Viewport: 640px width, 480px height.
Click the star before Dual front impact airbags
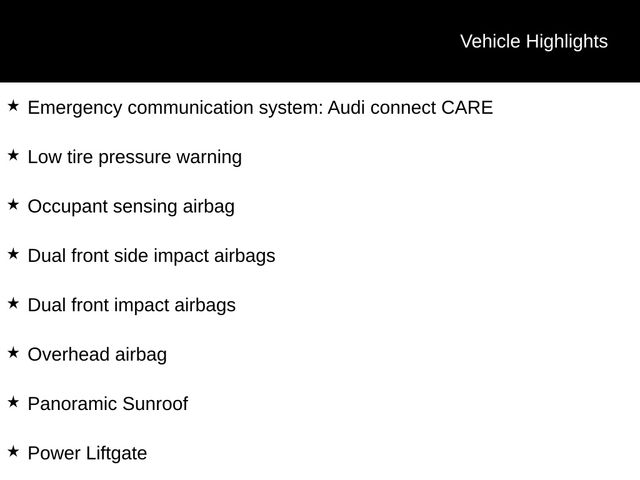click(x=12, y=303)
